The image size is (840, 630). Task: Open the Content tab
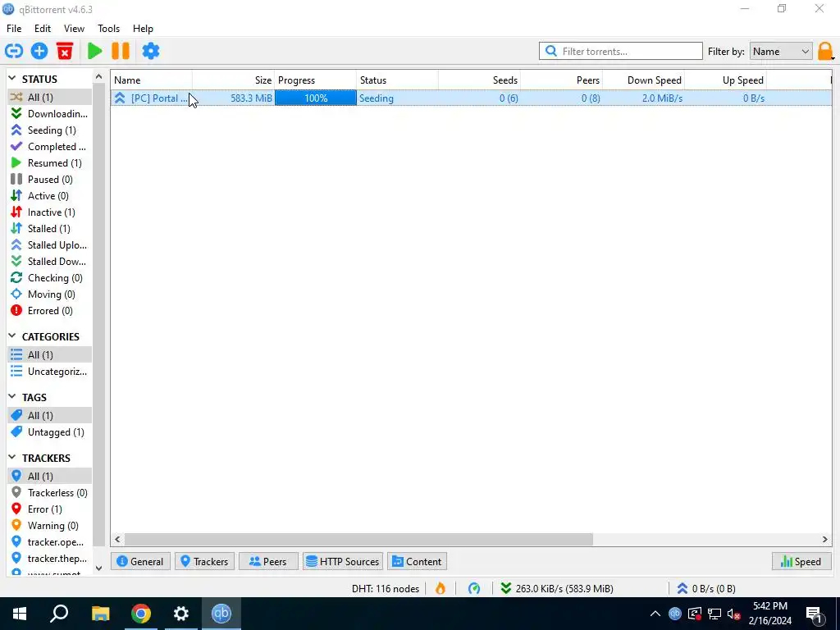tap(418, 561)
